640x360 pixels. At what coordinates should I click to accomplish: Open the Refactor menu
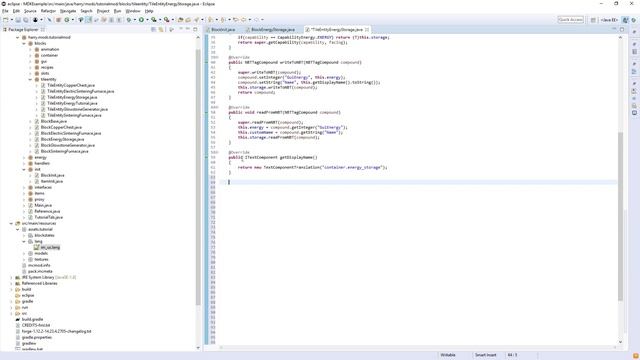click(48, 11)
